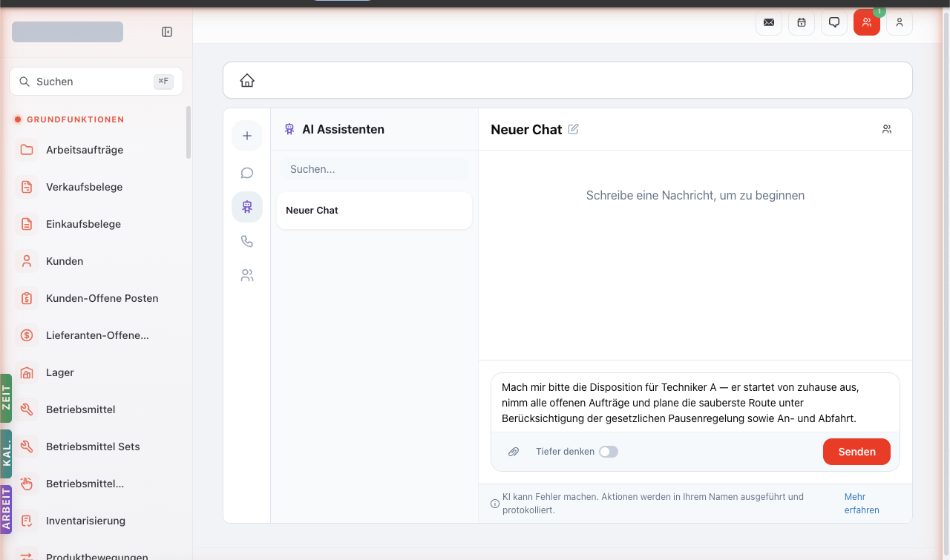Click the Inventarisierung icon
The height and width of the screenshot is (560, 950).
click(x=27, y=521)
